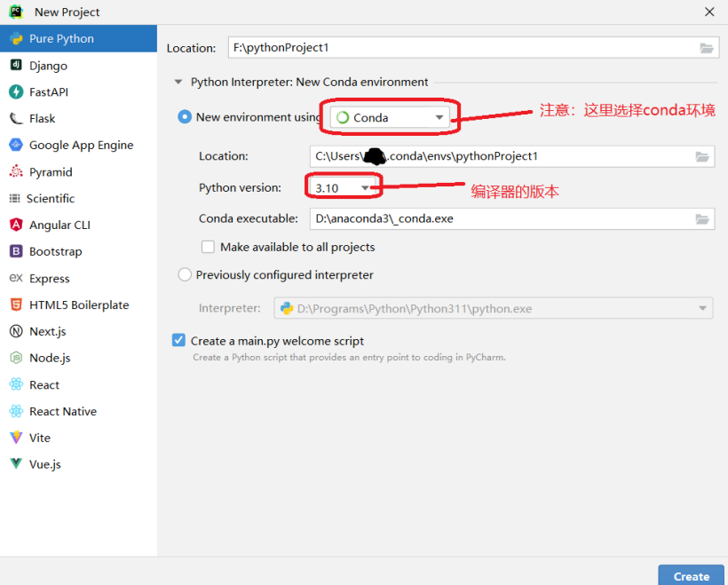Browse folder for Conda executable path
Screen dimensions: 728x585
pyautogui.click(x=702, y=218)
